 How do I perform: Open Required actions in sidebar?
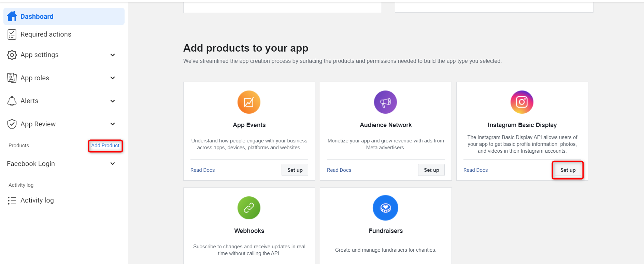(x=46, y=34)
